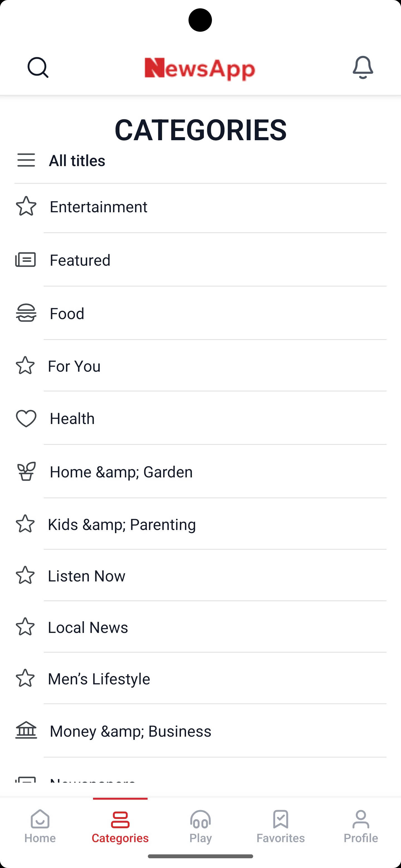Tap the star beside Kids & Parenting
This screenshot has width=401, height=868.
[25, 524]
